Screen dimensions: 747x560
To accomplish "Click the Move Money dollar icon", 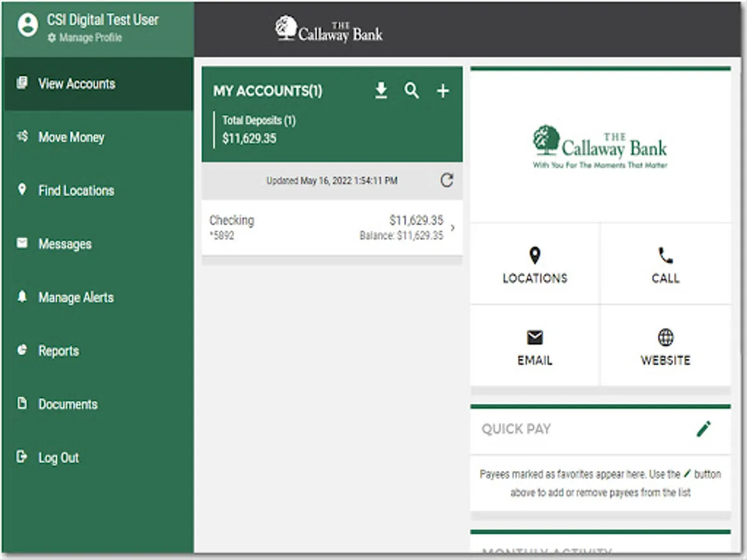I will 22,136.
